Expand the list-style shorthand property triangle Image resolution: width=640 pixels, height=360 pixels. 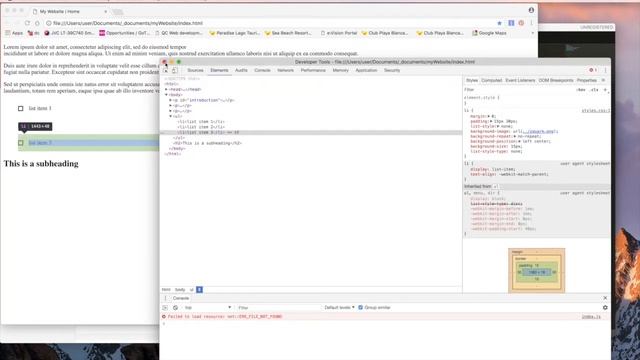click(x=498, y=126)
